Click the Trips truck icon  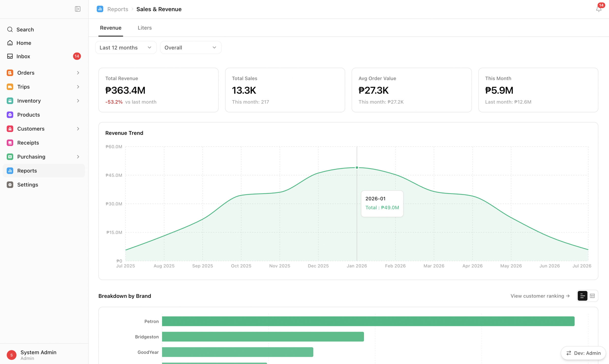tap(10, 87)
